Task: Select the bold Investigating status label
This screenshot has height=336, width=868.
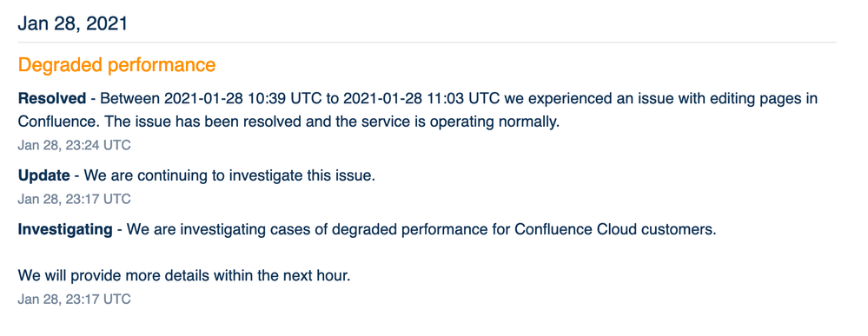Action: (x=65, y=230)
